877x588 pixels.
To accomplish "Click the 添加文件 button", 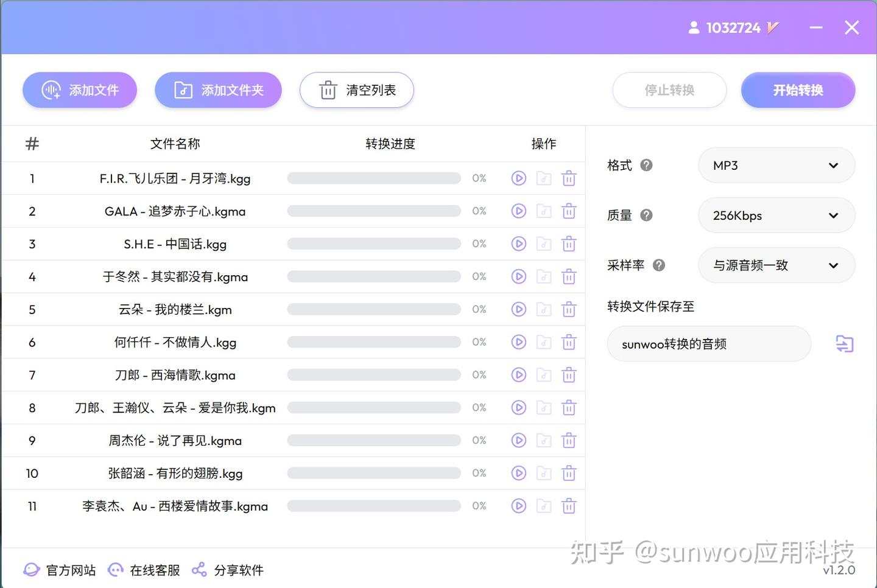I will click(80, 89).
